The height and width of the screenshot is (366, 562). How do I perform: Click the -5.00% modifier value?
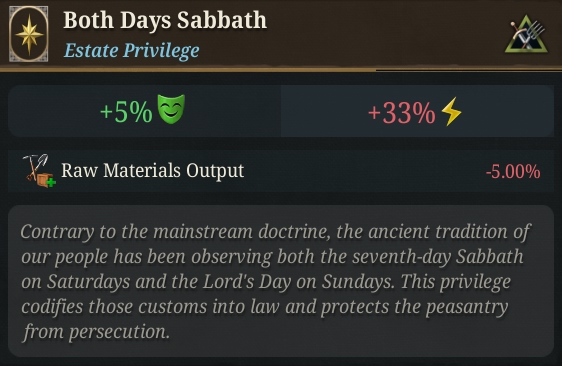coord(513,171)
